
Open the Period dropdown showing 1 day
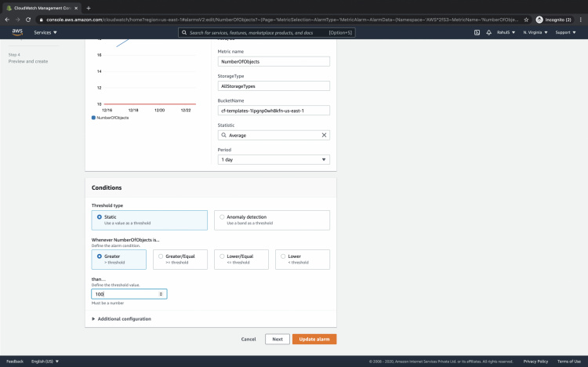tap(273, 159)
